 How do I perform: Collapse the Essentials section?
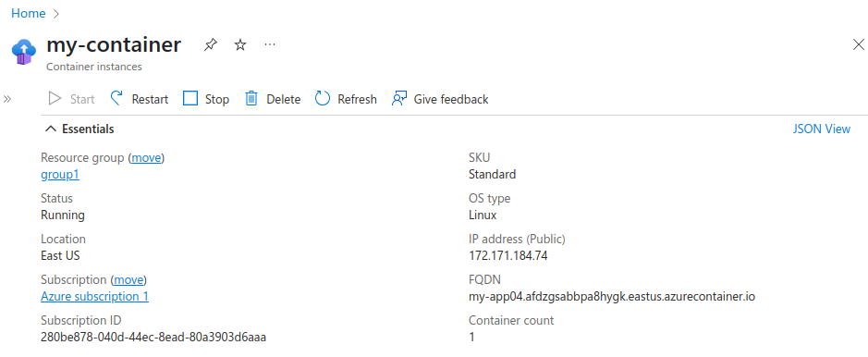[79, 129]
